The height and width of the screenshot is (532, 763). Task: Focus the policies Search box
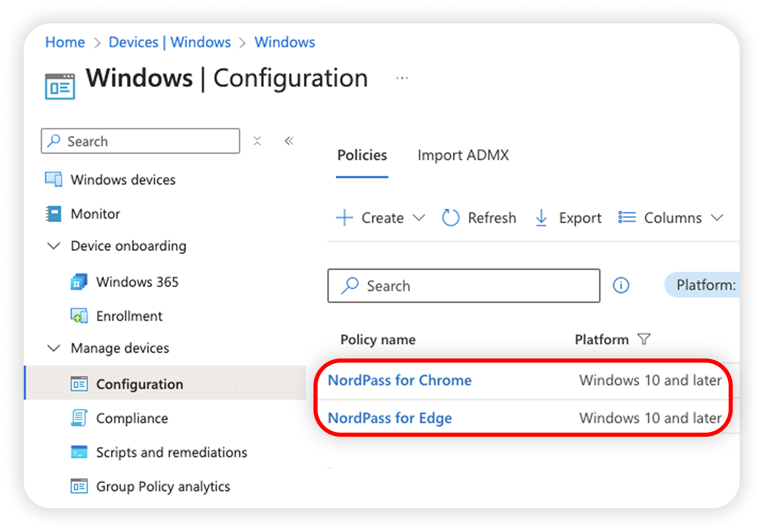(464, 286)
